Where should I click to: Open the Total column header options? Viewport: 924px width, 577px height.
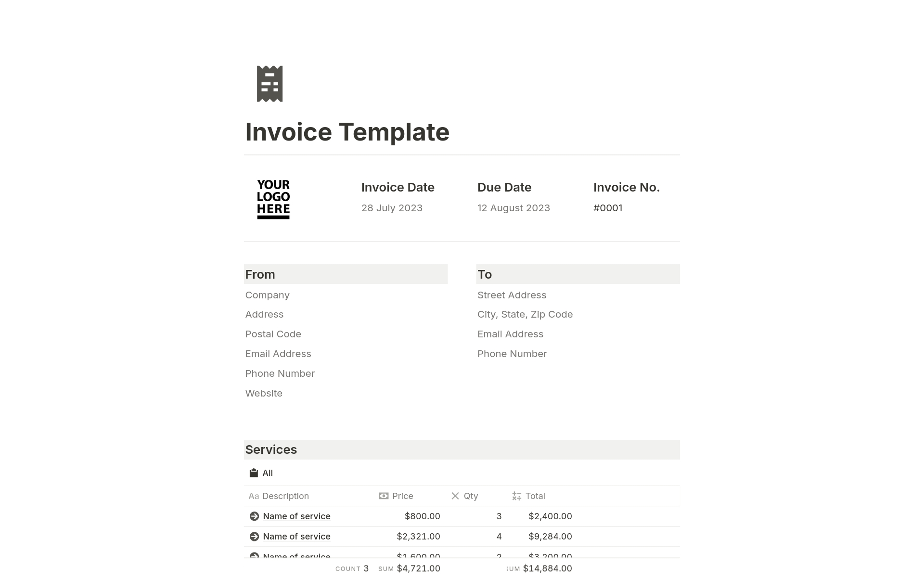pos(535,496)
